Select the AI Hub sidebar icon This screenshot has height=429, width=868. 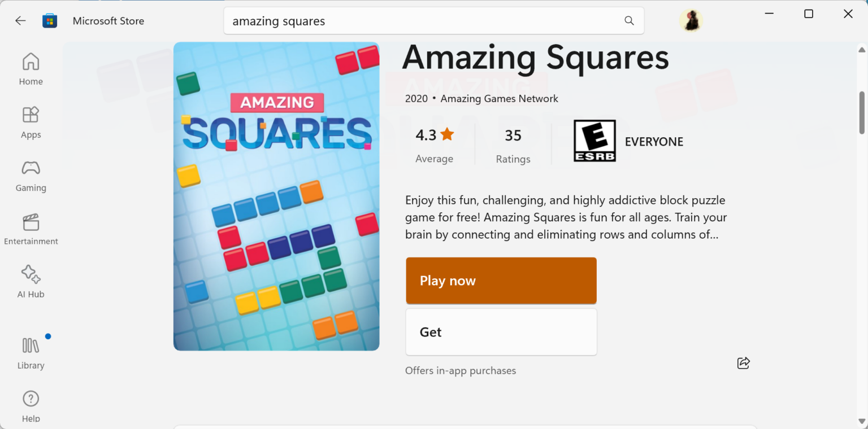31,281
